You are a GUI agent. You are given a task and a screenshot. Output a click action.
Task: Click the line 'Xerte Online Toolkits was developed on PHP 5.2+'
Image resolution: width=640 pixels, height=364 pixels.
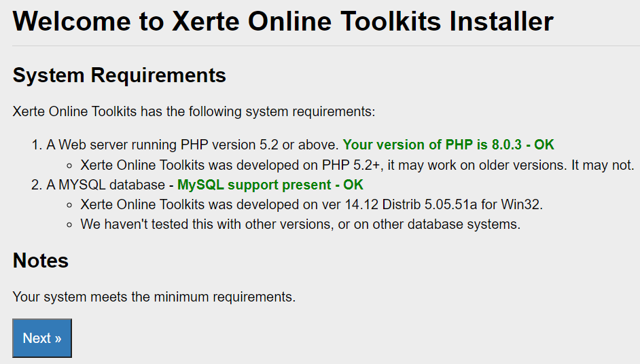[357, 165]
